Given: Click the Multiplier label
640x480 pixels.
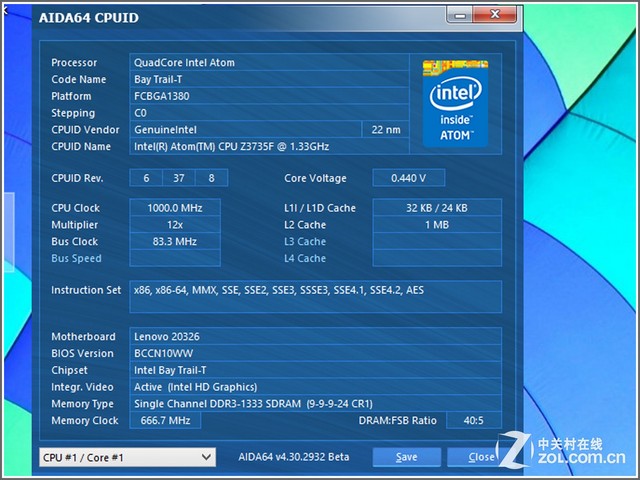Looking at the screenshot, I should tap(75, 224).
